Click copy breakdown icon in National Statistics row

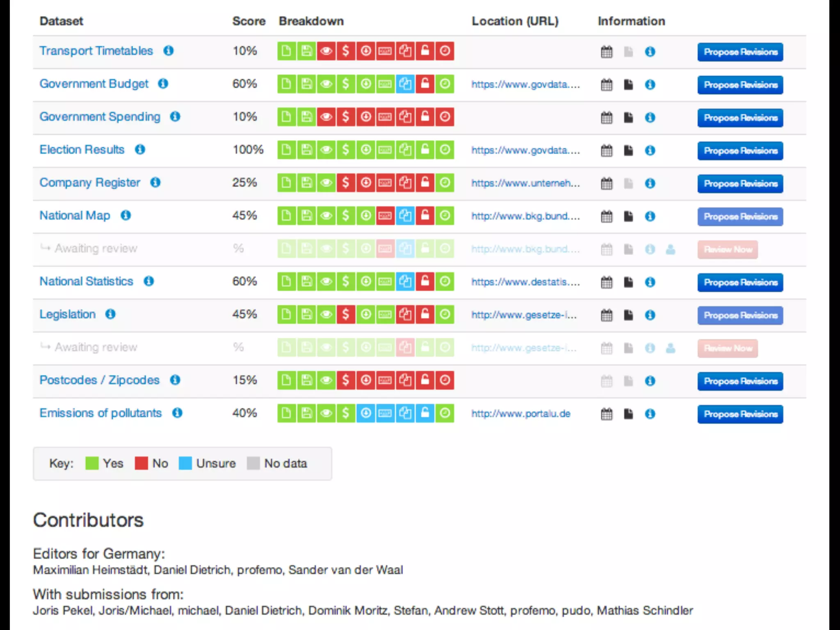point(405,282)
